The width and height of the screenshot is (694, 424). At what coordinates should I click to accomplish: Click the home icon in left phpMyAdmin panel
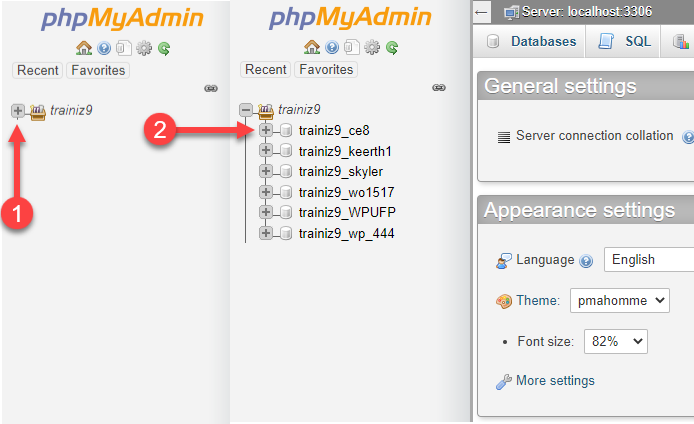[x=84, y=48]
